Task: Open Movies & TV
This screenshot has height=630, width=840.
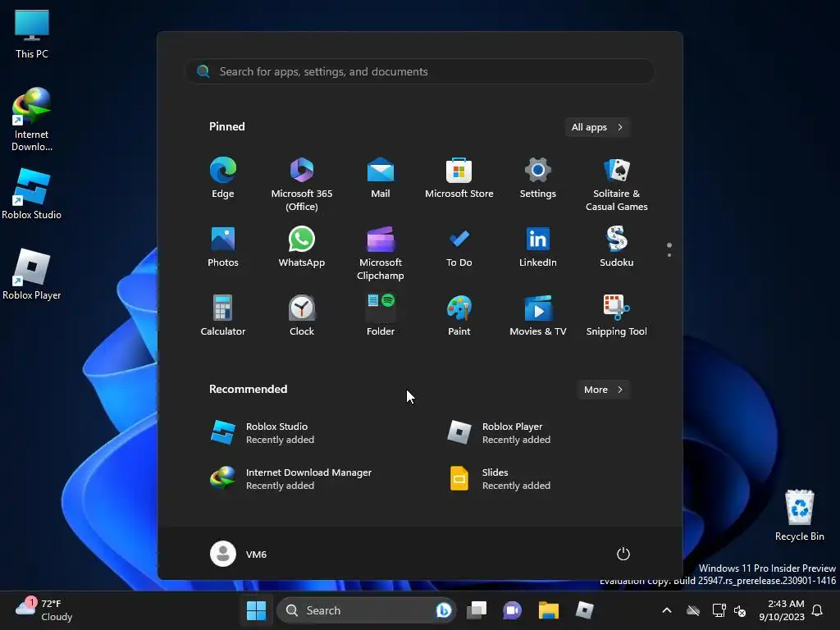Action: point(538,315)
